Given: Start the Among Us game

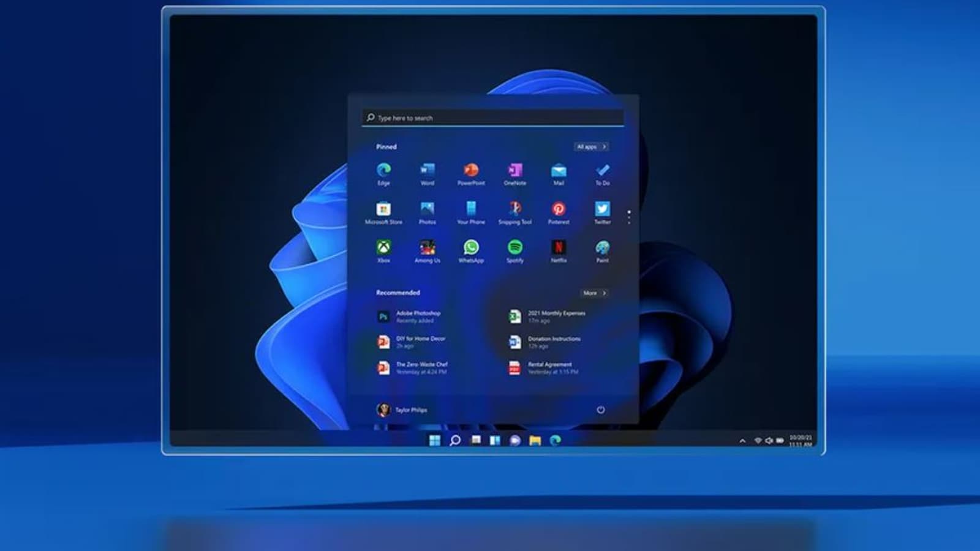Looking at the screenshot, I should pyautogui.click(x=428, y=252).
